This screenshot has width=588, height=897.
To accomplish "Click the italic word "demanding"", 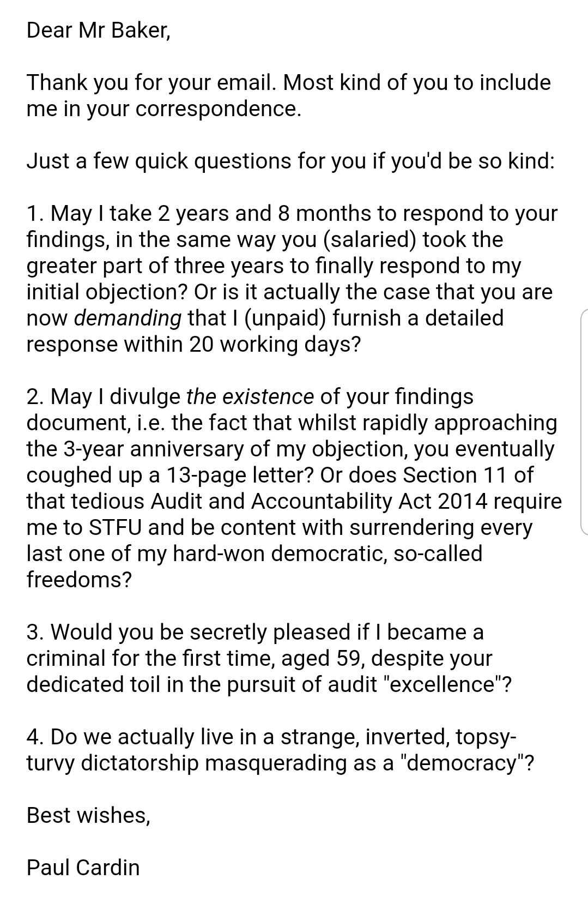I will pos(128,318).
